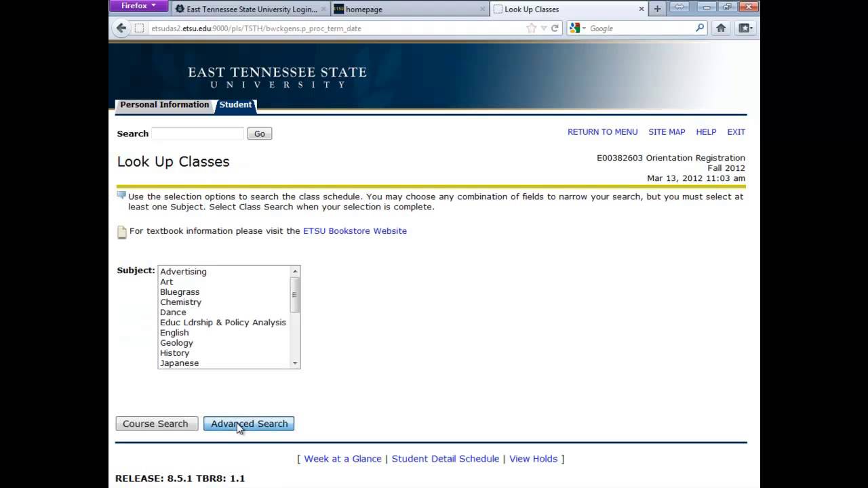Select Art in Subject list
Viewport: 868px width, 488px height.
coord(167,282)
